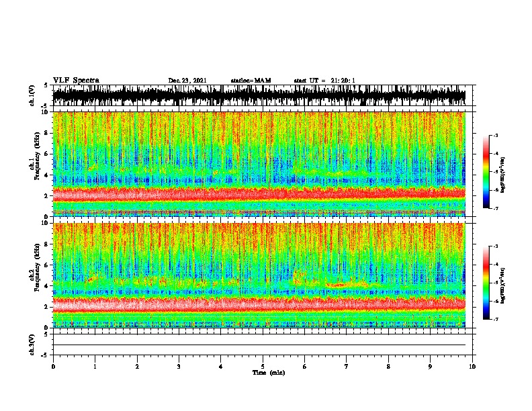Click the ch.1 spectrogram color scale bar

tap(486, 172)
